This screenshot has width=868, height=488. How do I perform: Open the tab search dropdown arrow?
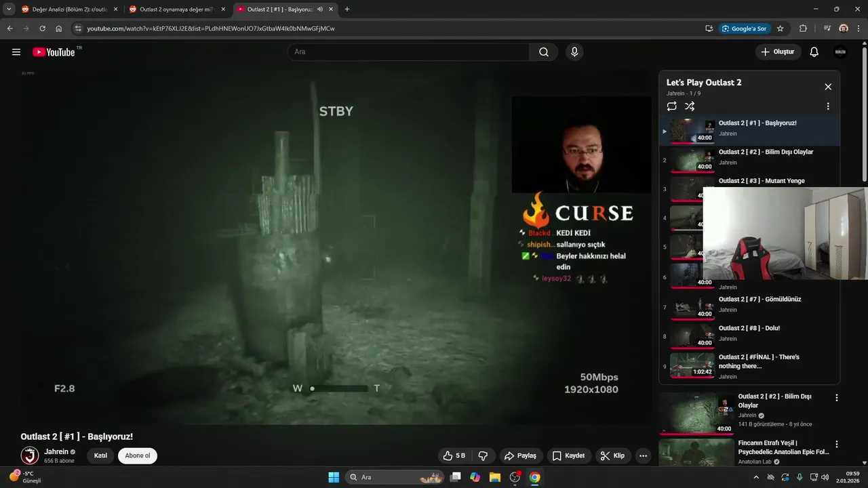(x=9, y=9)
